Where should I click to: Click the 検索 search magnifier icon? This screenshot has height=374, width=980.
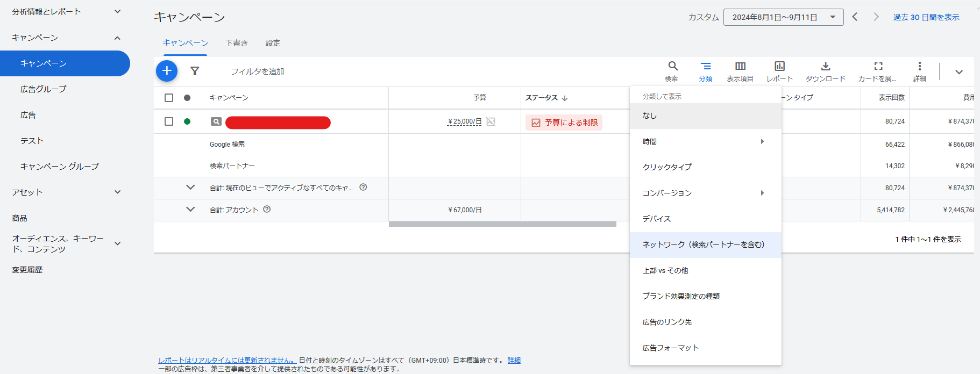click(x=672, y=66)
